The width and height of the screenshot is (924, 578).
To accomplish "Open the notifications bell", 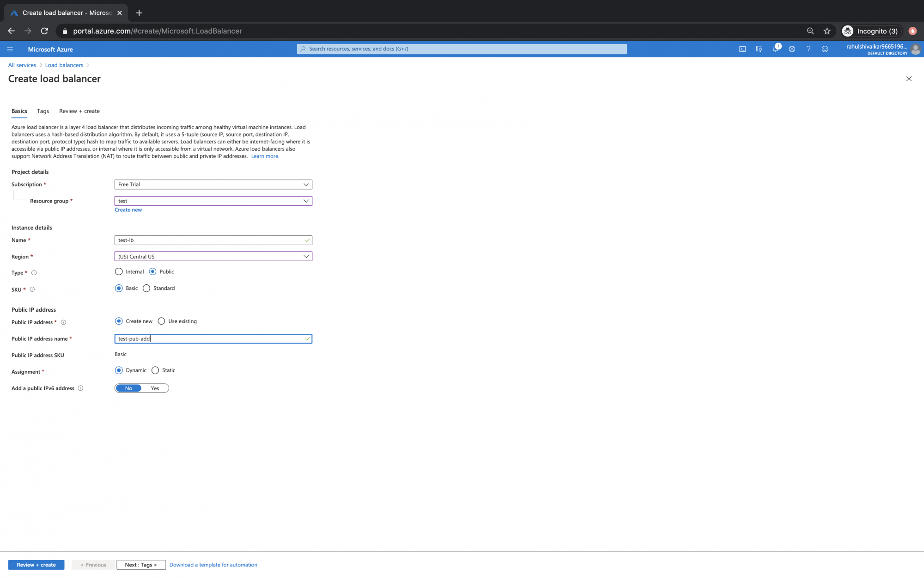I will 775,49.
